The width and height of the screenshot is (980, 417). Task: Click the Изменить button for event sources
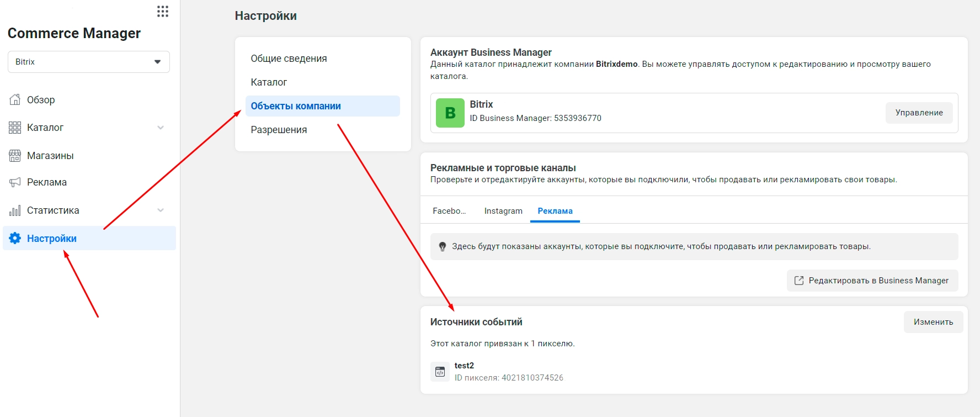pos(933,322)
